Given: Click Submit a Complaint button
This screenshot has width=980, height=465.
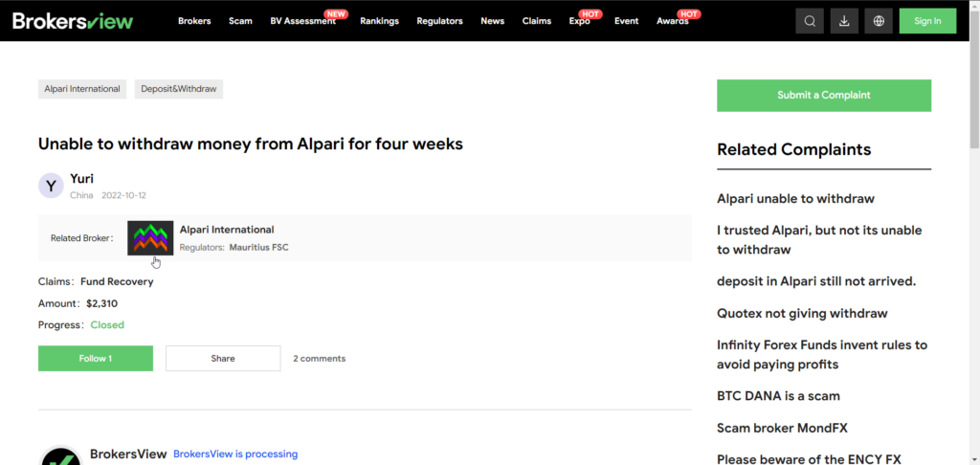Looking at the screenshot, I should (824, 95).
